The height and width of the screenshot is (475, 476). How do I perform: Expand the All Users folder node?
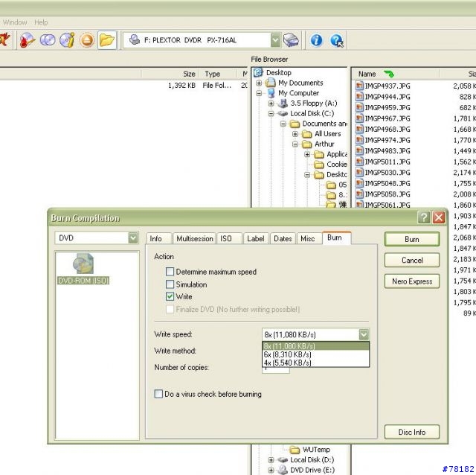point(295,134)
